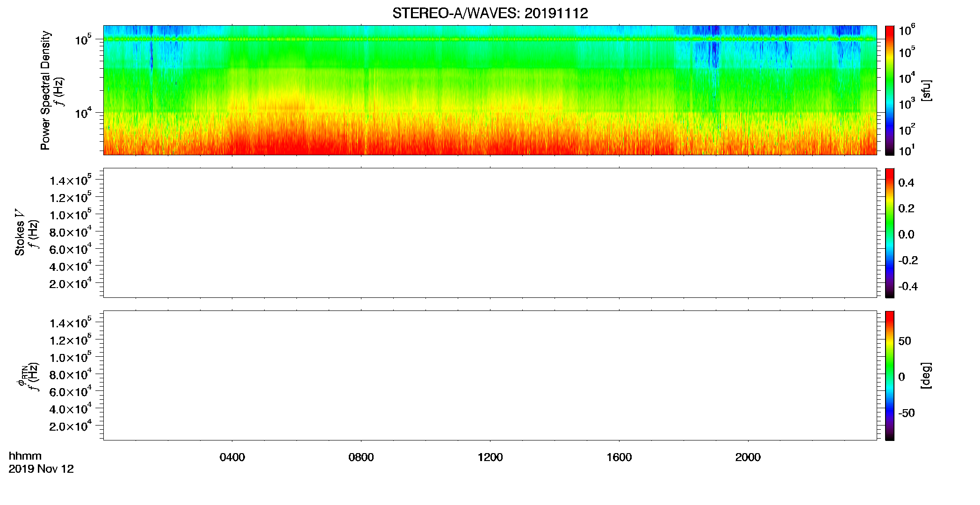Click the 2019 Nov 12 date label

[x=41, y=469]
